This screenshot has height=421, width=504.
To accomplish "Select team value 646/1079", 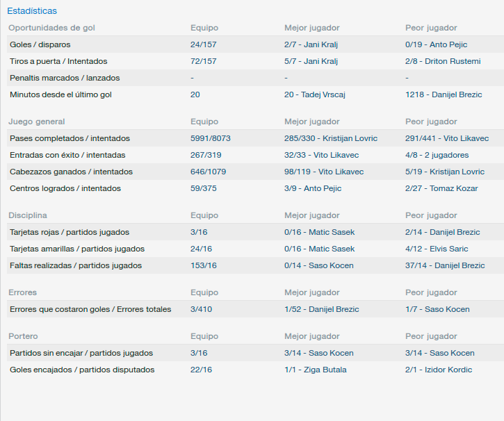I will pyautogui.click(x=208, y=172).
